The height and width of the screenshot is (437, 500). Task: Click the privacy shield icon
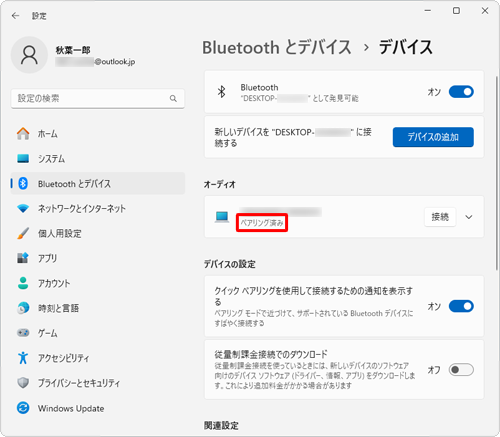tap(23, 383)
